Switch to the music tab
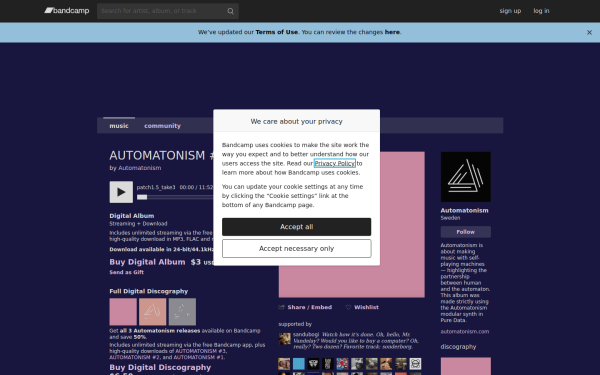 point(119,126)
